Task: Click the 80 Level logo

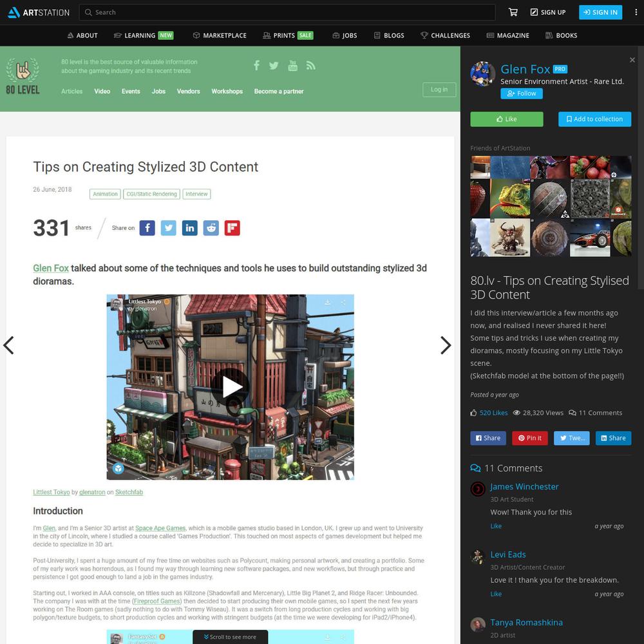Action: [23, 76]
